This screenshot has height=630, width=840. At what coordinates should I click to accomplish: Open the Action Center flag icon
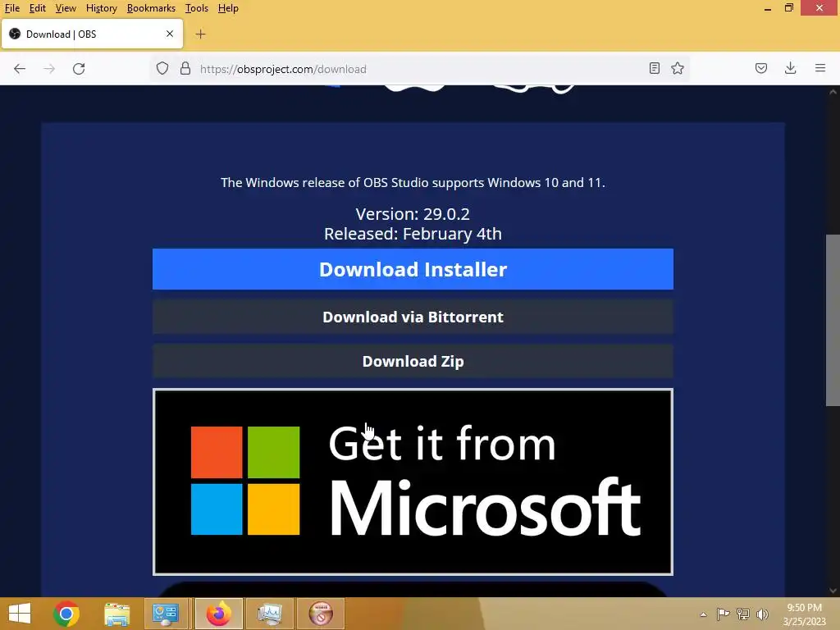coord(723,614)
